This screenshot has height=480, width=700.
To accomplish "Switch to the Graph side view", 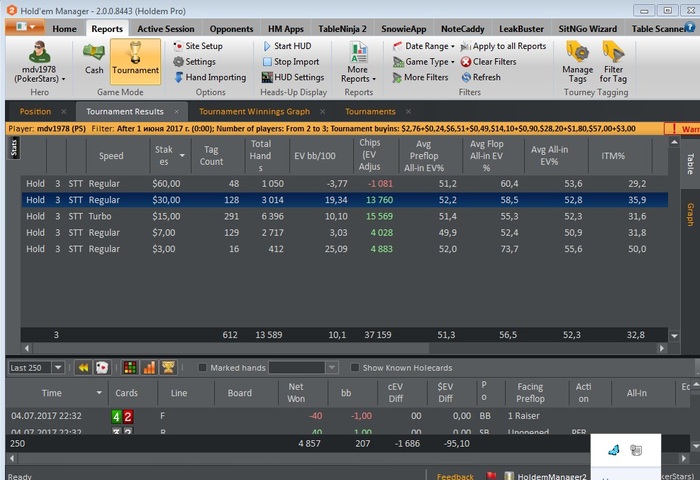I will pyautogui.click(x=690, y=214).
